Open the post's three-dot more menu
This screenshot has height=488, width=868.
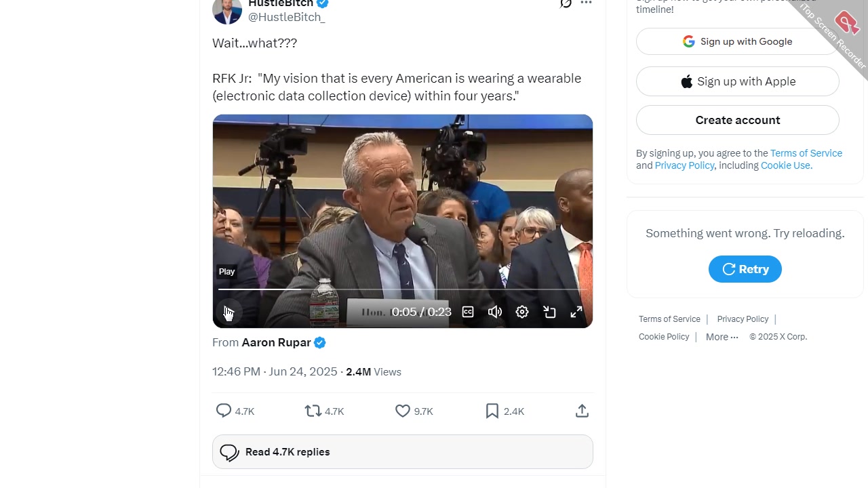tap(587, 3)
